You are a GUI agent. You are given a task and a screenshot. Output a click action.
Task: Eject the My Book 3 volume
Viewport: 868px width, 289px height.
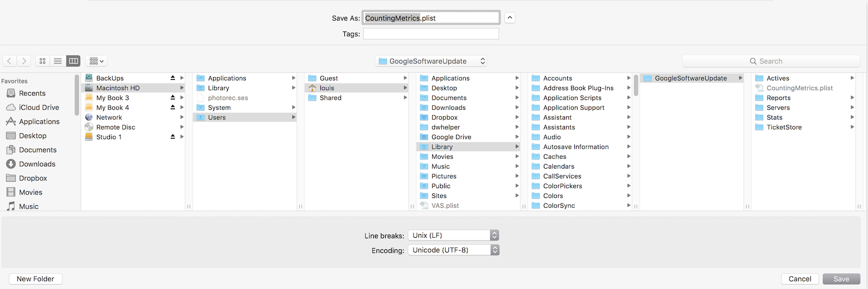click(173, 97)
